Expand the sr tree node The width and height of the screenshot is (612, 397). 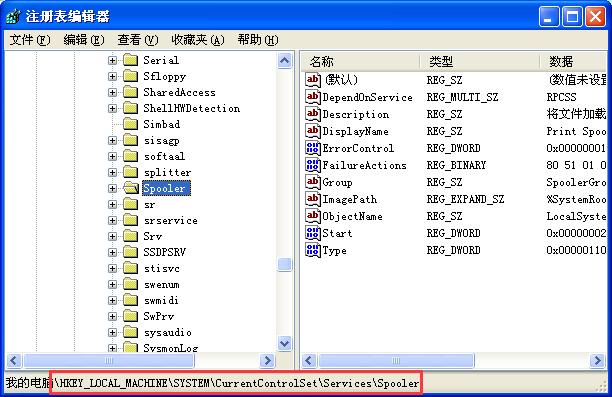click(112, 204)
